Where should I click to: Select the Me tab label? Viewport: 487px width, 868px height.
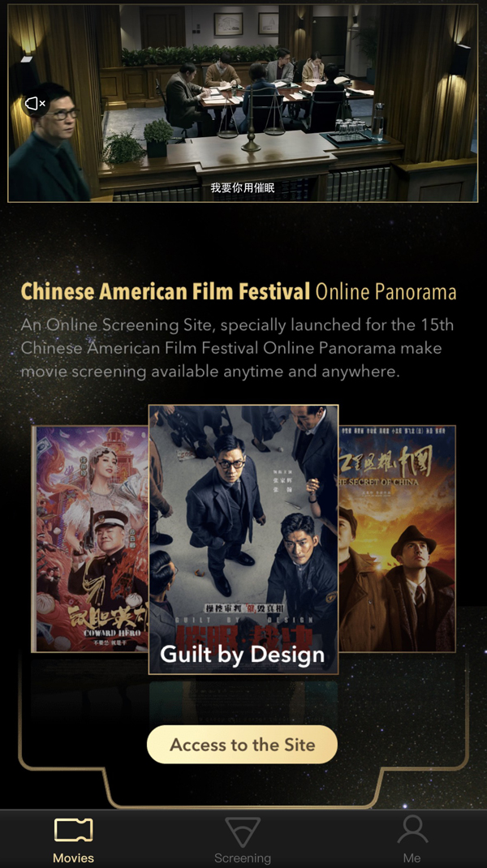[412, 857]
